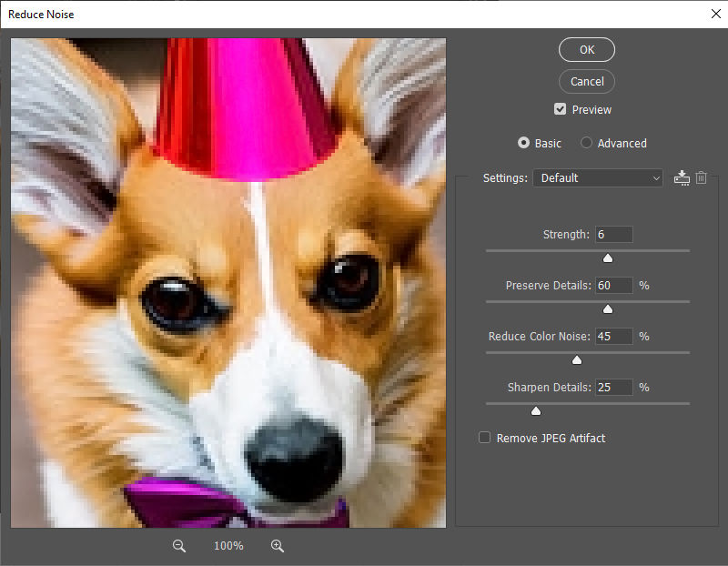Confirm the filter with OK
Image resolution: width=728 pixels, height=566 pixels.
587,50
